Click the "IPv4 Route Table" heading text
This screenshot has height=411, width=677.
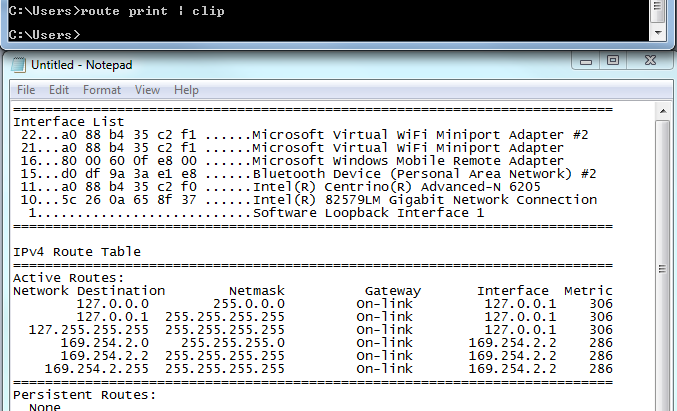coord(77,252)
